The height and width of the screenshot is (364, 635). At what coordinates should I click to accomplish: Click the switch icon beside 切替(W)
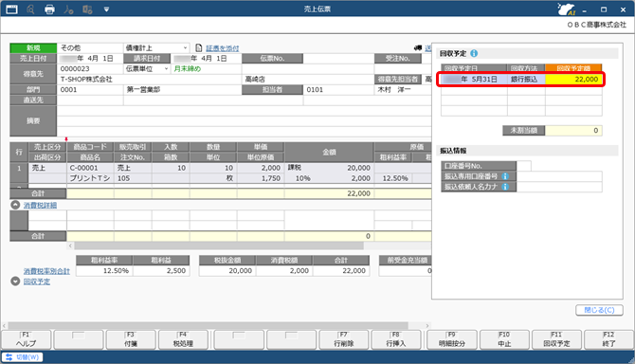[9, 357]
